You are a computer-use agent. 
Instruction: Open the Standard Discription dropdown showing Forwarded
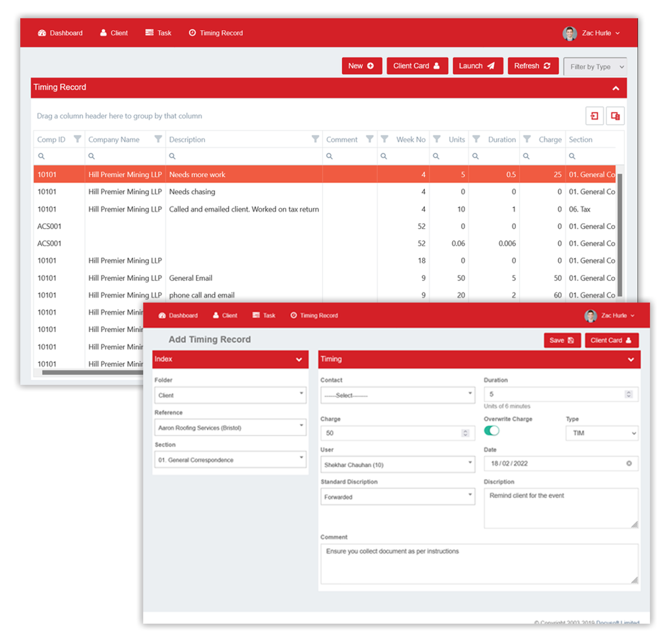(397, 497)
